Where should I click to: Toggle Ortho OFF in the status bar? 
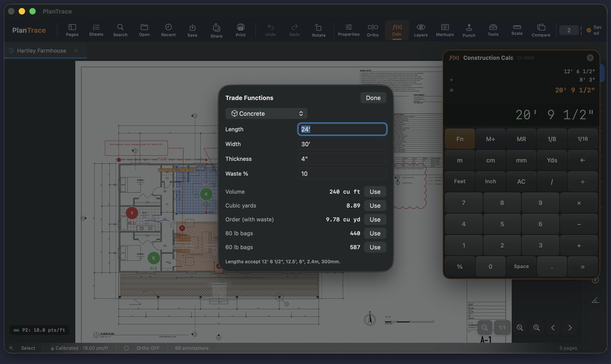[x=142, y=348]
